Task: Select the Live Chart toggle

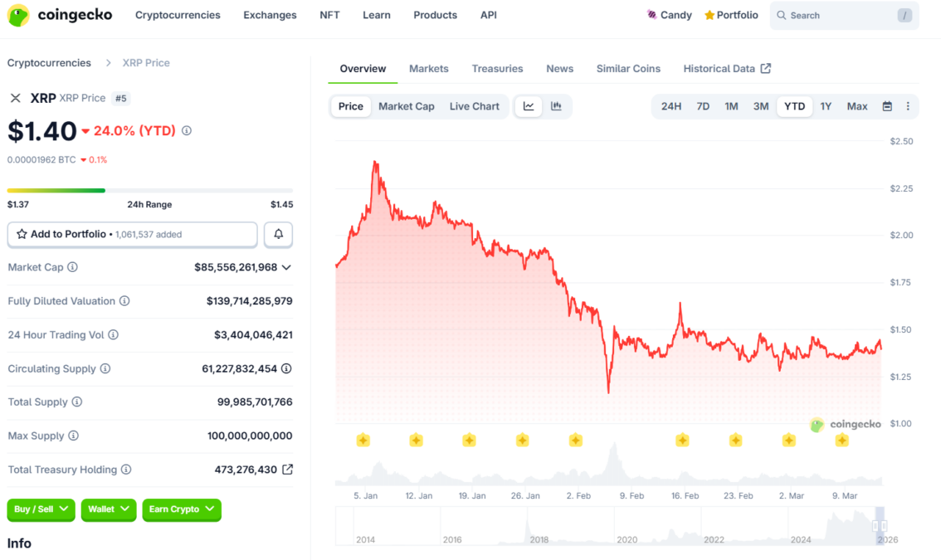Action: 474,106
